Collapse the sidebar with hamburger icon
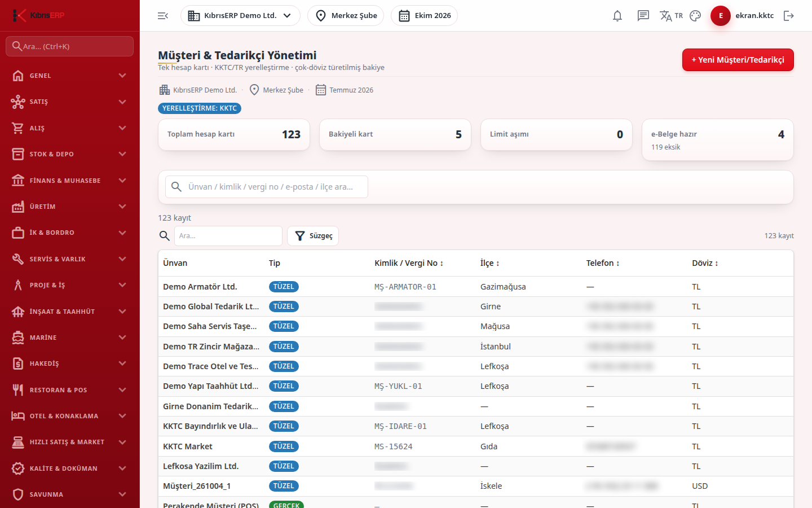812x508 pixels. click(x=163, y=16)
